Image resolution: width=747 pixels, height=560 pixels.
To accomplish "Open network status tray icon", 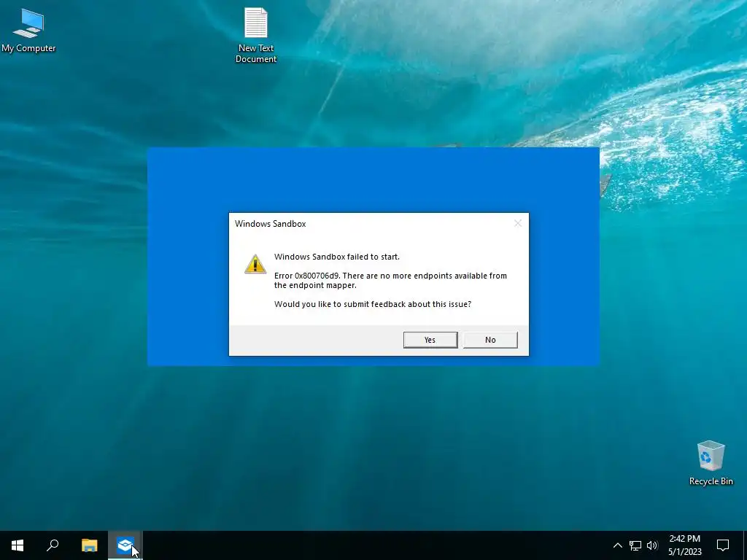I will (x=635, y=545).
